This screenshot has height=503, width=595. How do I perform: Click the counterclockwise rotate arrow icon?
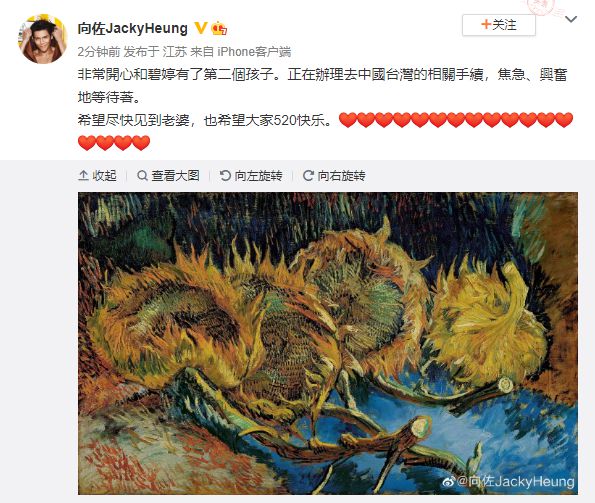click(225, 176)
